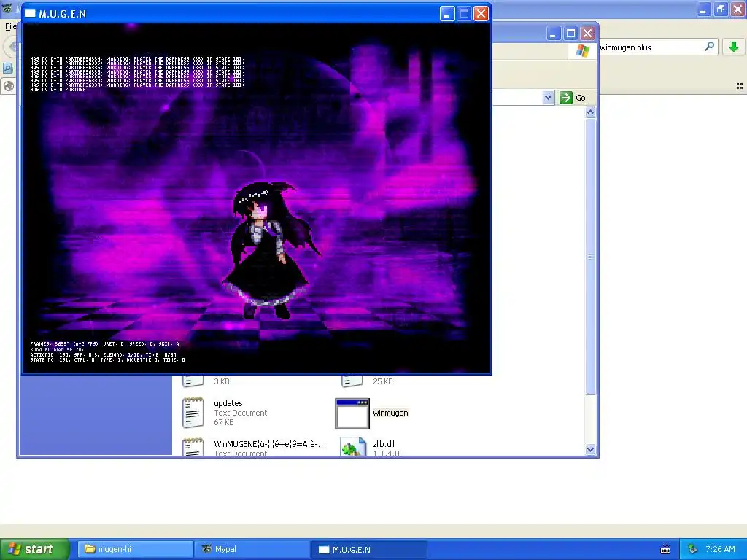Click the M.U.G.E.N window title icon
Screen dimensions: 747x560
(30, 13)
